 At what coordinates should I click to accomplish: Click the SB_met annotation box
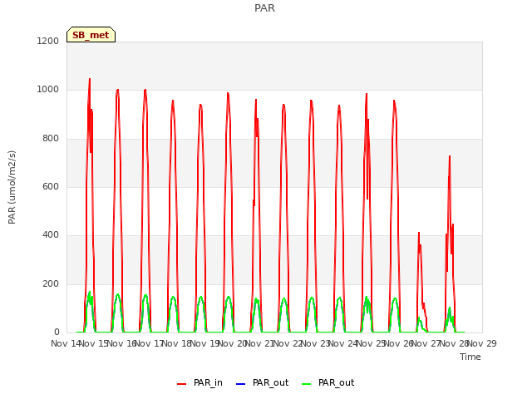click(91, 35)
